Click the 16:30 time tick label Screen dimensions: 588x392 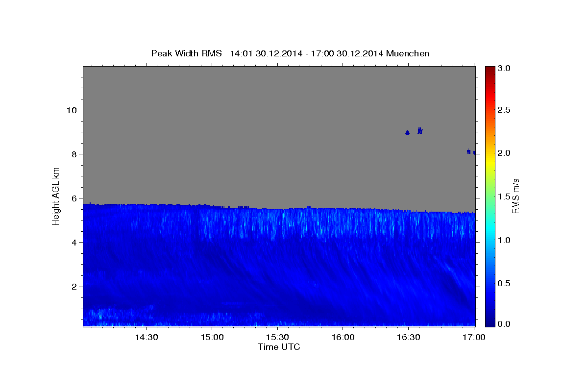click(409, 337)
